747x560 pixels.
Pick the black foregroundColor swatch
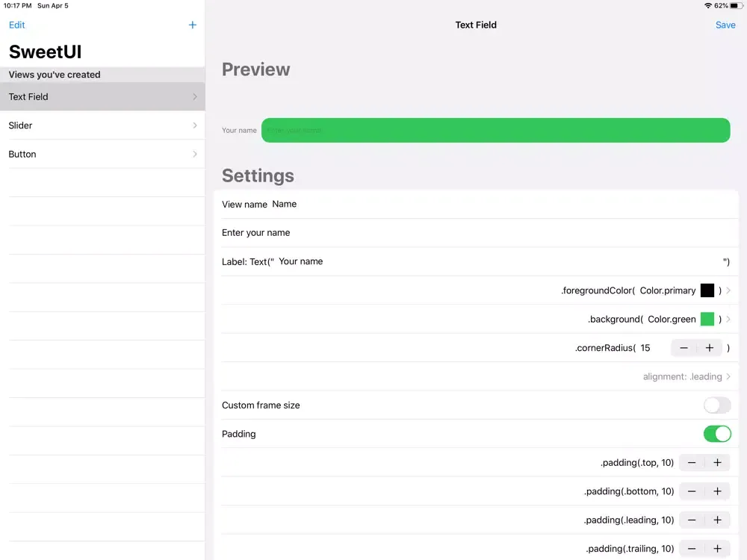[x=707, y=290]
